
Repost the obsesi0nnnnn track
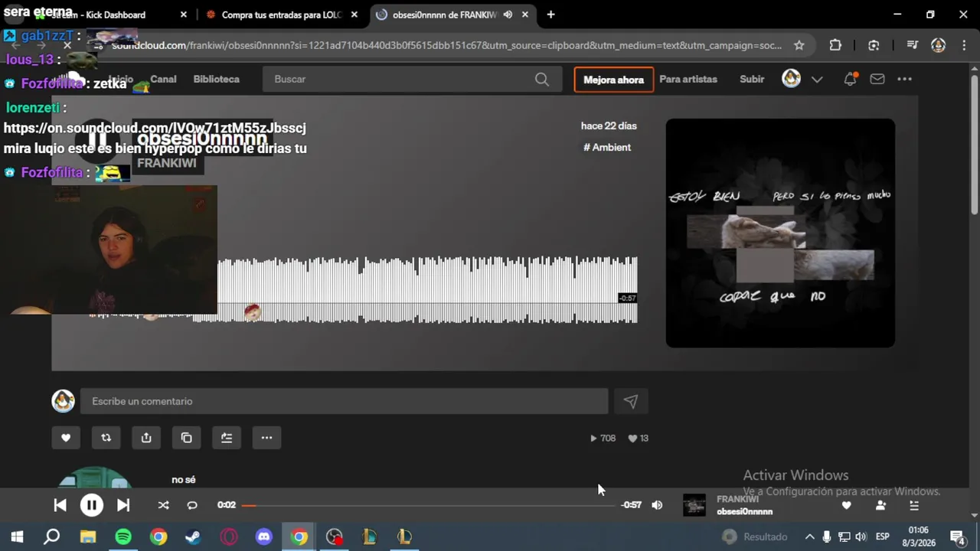[x=106, y=438]
